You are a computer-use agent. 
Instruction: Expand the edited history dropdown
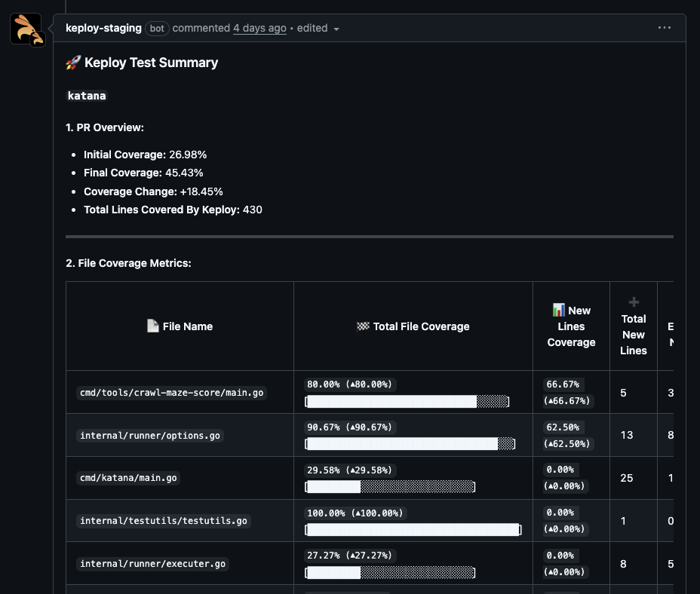318,29
